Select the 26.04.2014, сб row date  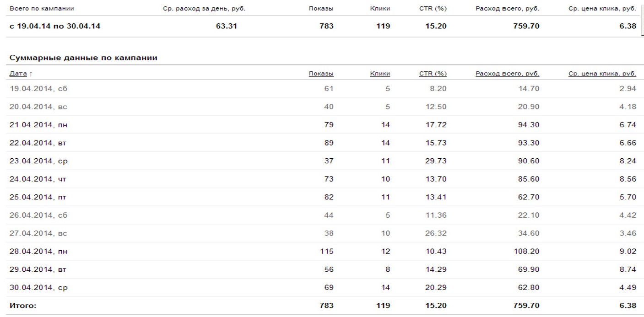tap(38, 215)
